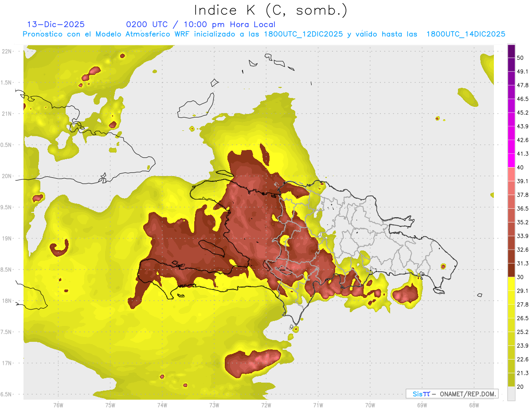Click the '6.5N' latitude axis label

pyautogui.click(x=7, y=395)
